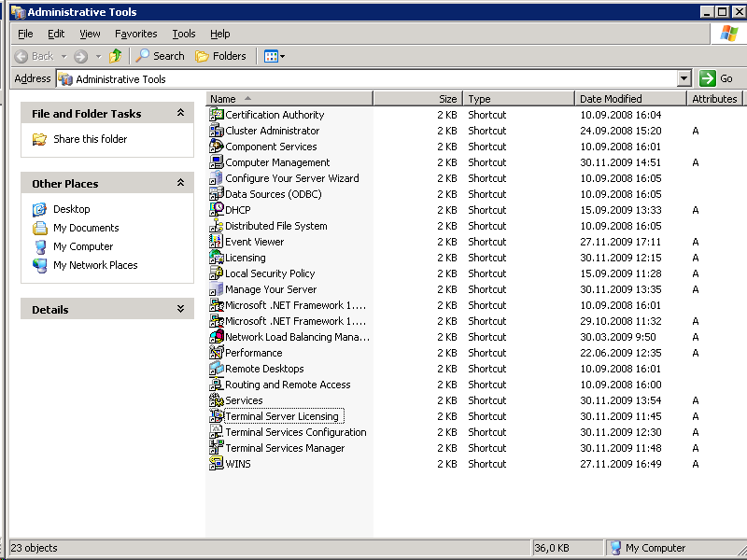The height and width of the screenshot is (560, 747).
Task: Open the Back history dropdown arrow
Action: click(x=63, y=56)
